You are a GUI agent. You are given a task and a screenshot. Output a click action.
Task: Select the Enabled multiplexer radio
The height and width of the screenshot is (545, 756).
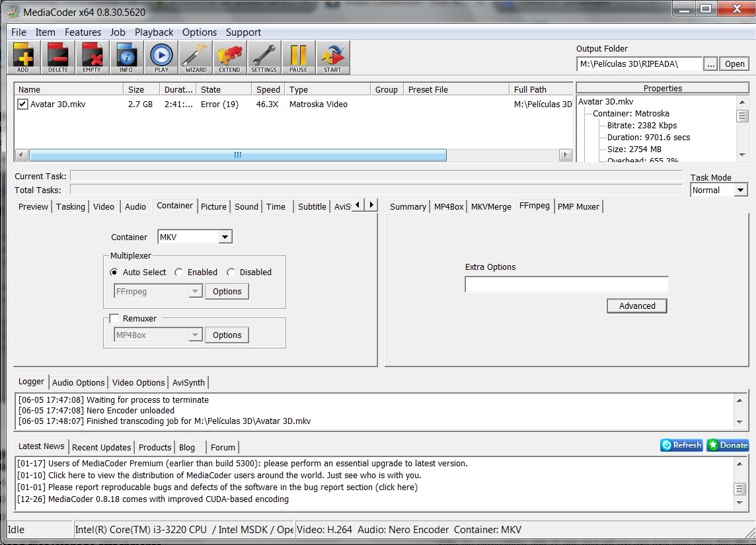(x=179, y=272)
